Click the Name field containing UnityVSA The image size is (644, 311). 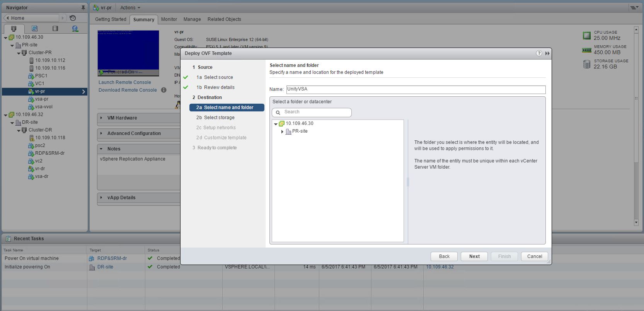point(416,89)
